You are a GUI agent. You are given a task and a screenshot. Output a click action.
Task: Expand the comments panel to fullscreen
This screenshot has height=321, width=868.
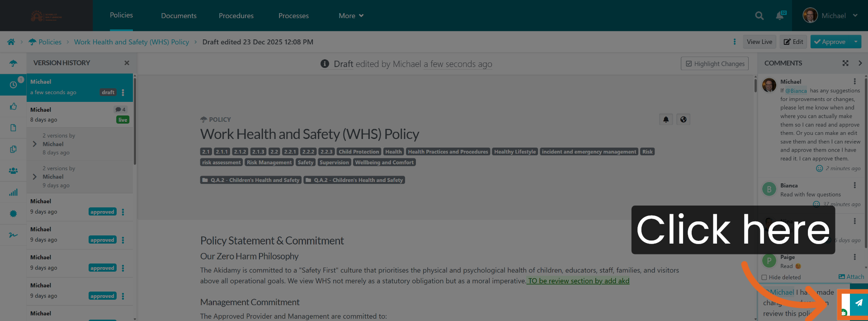click(x=845, y=63)
